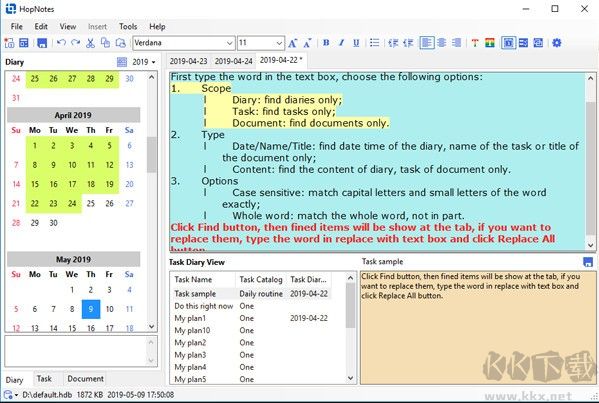Click the Undo arrow icon

pos(61,43)
